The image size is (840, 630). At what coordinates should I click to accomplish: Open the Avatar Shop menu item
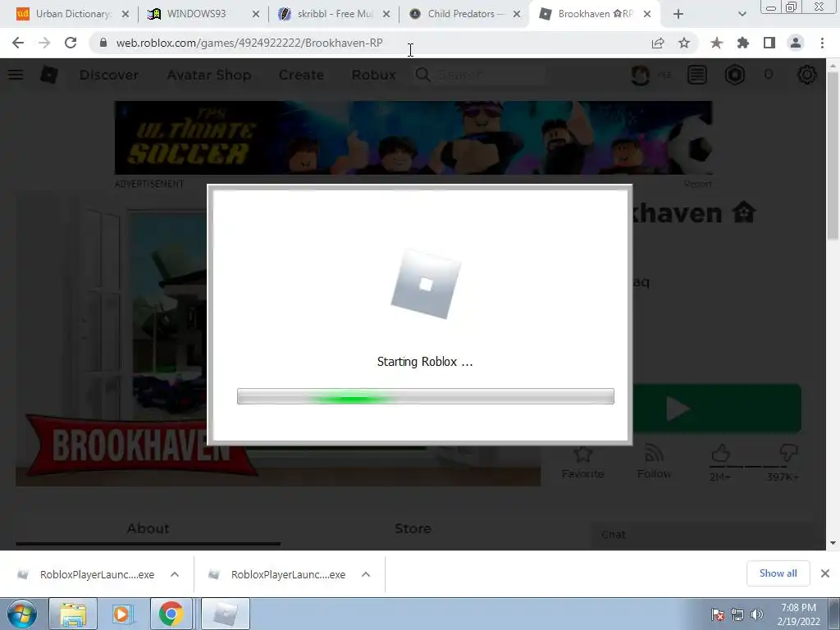(x=209, y=75)
